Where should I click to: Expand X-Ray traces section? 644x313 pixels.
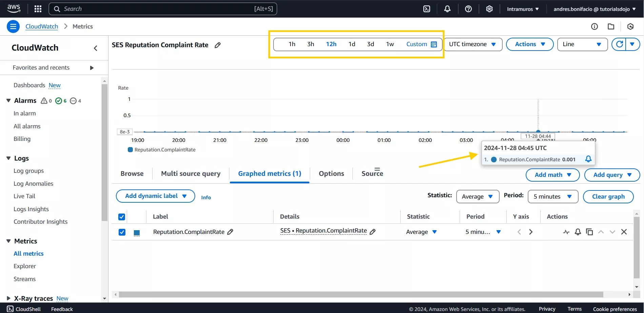pos(8,298)
